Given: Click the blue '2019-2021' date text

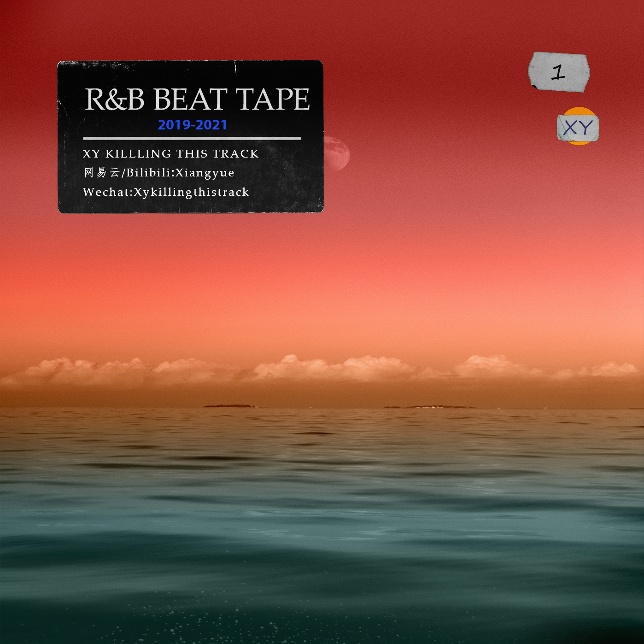Looking at the screenshot, I should 193,125.
